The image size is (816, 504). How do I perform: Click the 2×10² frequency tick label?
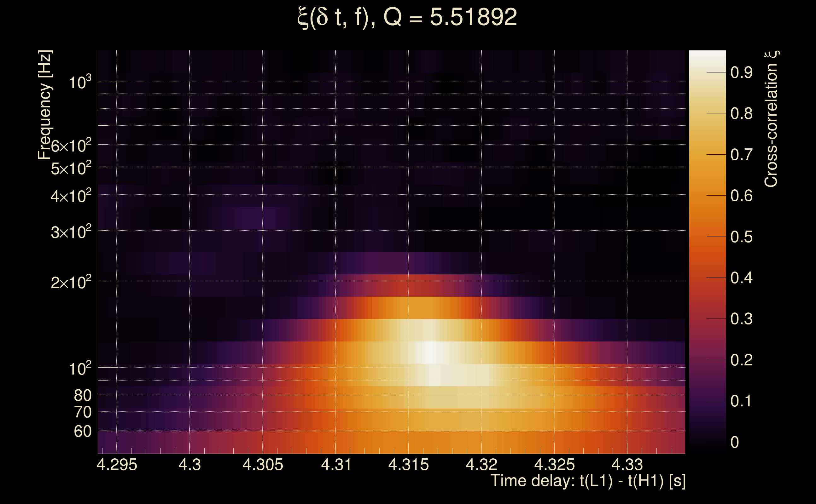tap(71, 282)
